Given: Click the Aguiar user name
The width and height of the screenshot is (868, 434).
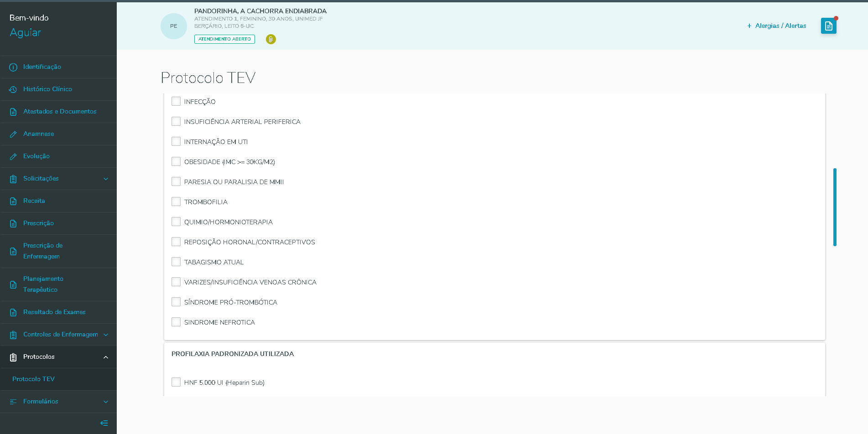Looking at the screenshot, I should tap(26, 33).
